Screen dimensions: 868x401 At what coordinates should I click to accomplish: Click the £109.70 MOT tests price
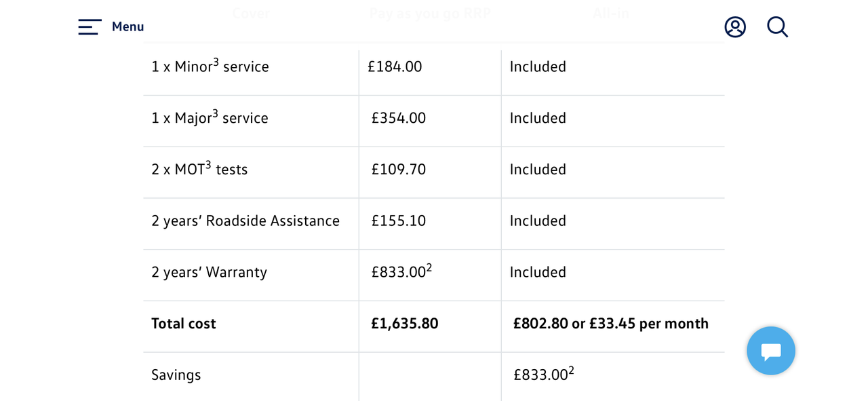pos(399,170)
